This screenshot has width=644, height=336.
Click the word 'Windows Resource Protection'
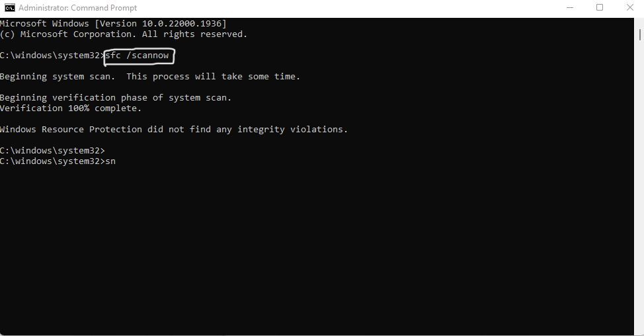click(71, 130)
